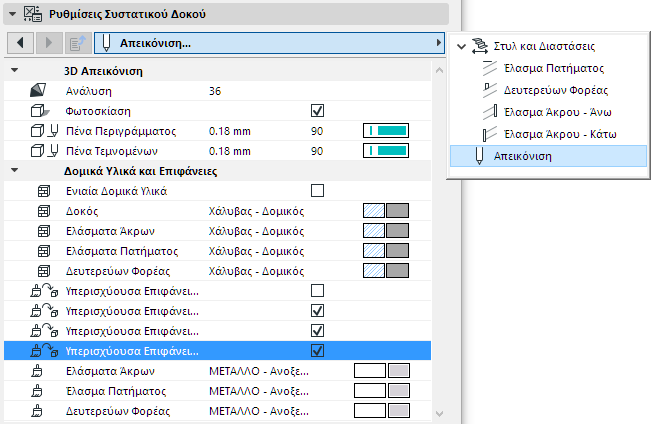The width and height of the screenshot is (655, 424).
Task: Open Πένα Περιγράμματος pen color swatch
Action: (386, 131)
